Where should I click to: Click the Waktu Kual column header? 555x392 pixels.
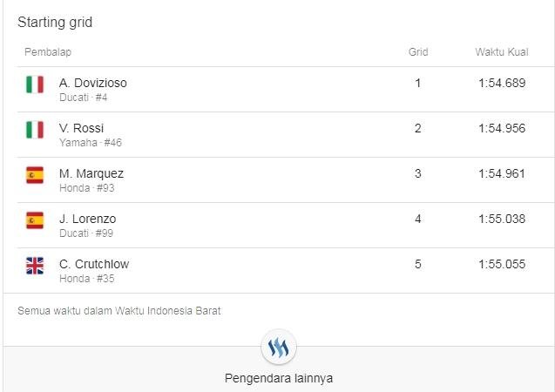[x=502, y=52]
